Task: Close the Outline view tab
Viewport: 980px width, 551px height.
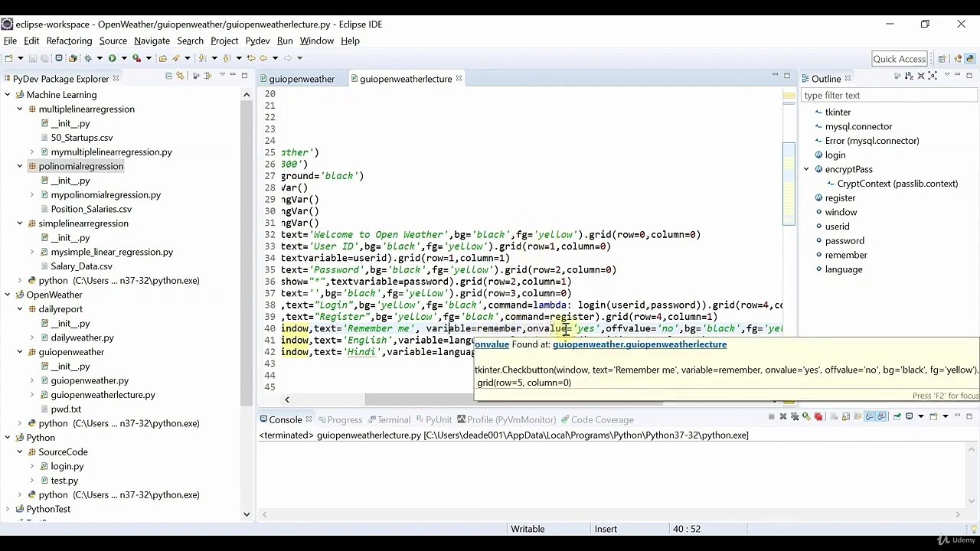Action: pyautogui.click(x=848, y=78)
